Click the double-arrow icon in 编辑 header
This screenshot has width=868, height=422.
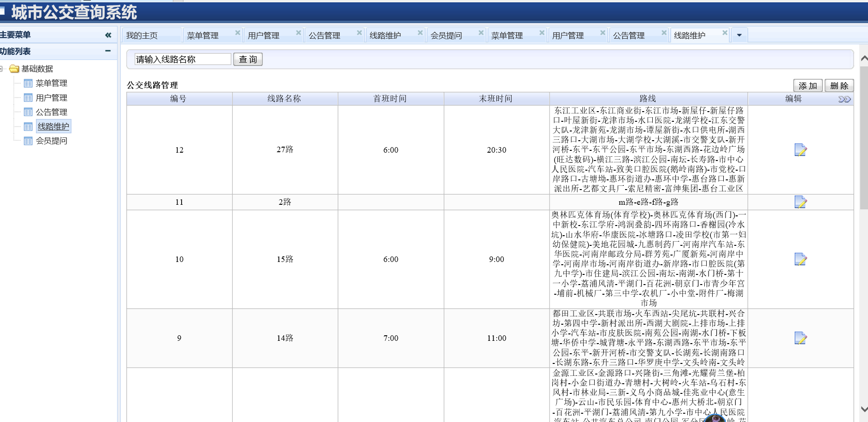[x=844, y=99]
